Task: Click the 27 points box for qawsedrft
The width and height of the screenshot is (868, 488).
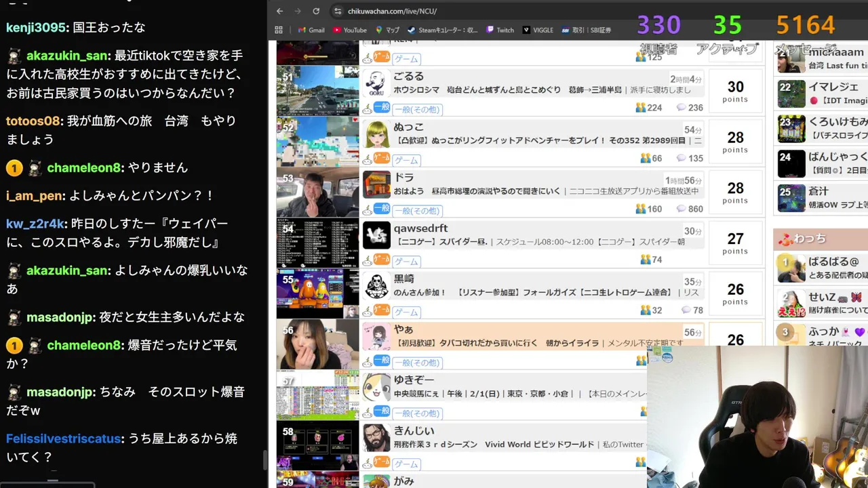Action: 735,243
